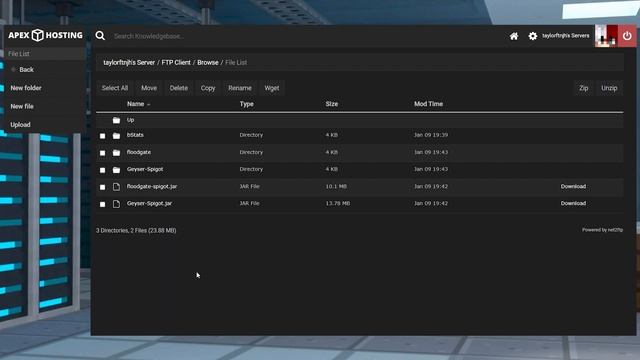Viewport: 640px width, 360px height.
Task: Click the search magnifier icon
Action: click(100, 36)
